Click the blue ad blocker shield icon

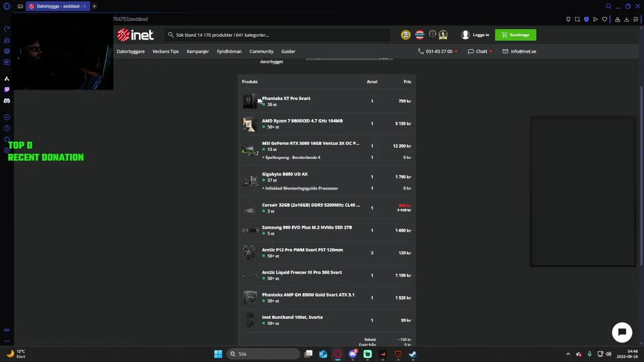point(586,20)
